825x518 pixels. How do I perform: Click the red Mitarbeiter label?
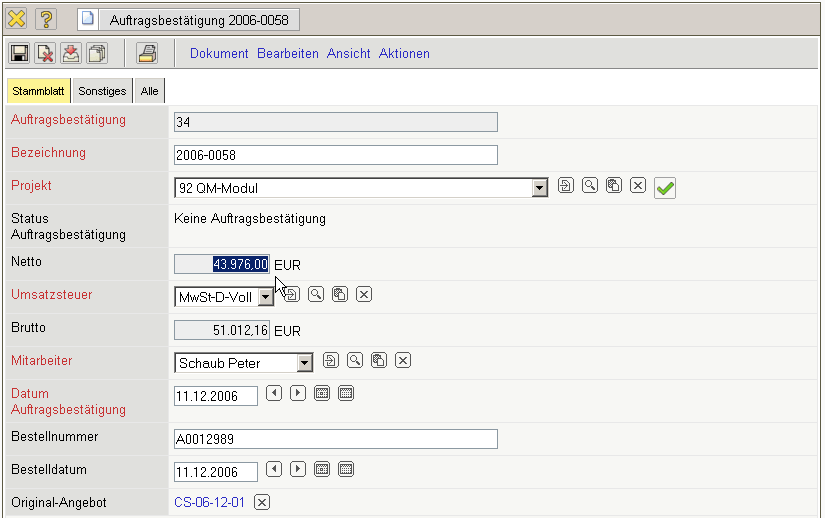click(x=42, y=361)
